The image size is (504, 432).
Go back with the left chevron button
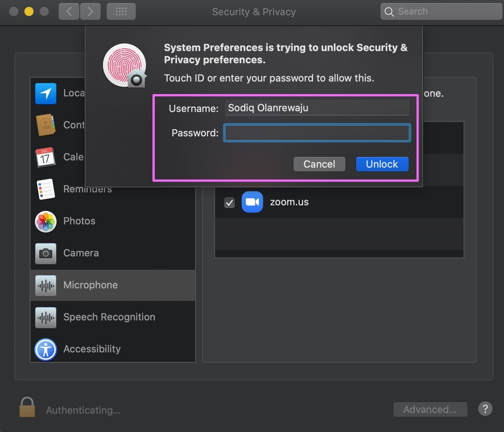coord(69,11)
